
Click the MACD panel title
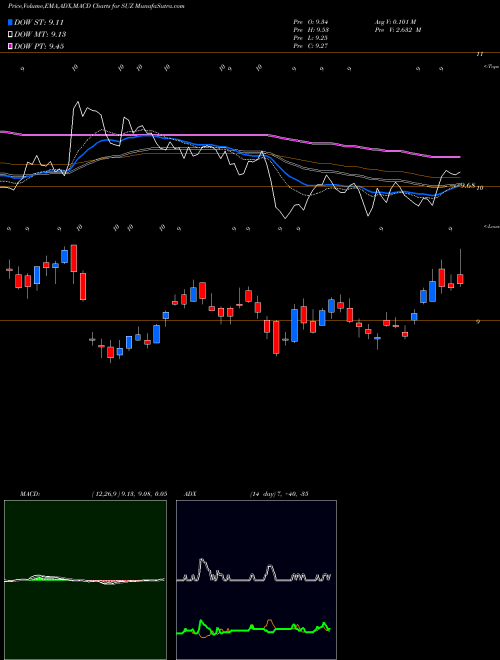click(29, 494)
